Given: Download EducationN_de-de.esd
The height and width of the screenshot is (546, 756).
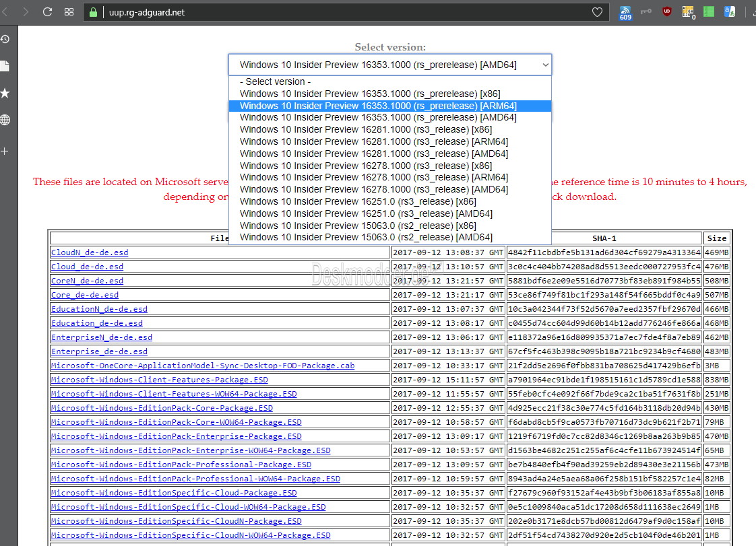Looking at the screenshot, I should pos(99,309).
